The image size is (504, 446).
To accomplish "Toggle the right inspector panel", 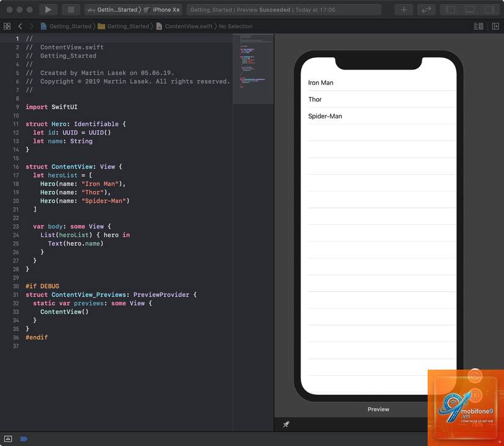I will click(489, 10).
